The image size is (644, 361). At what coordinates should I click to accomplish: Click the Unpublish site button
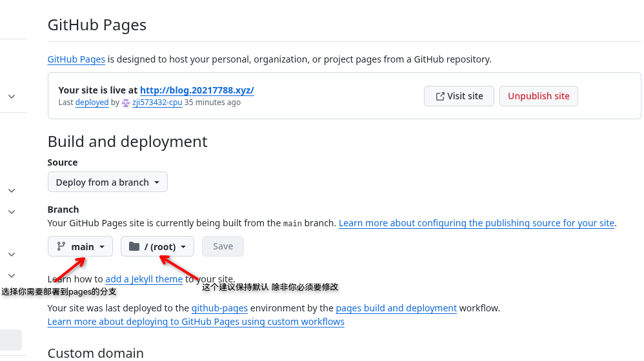click(x=538, y=96)
